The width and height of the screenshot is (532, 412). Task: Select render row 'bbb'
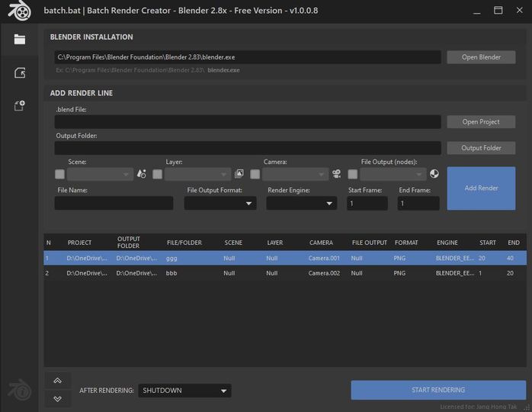point(285,273)
